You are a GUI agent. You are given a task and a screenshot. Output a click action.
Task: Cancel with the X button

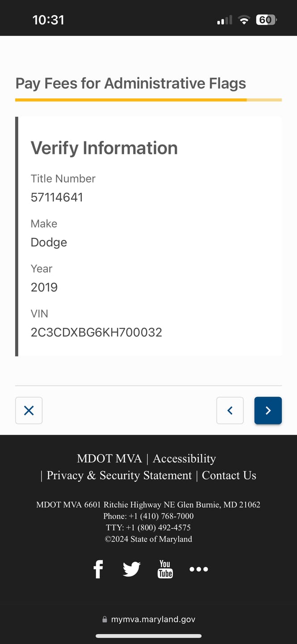point(29,411)
